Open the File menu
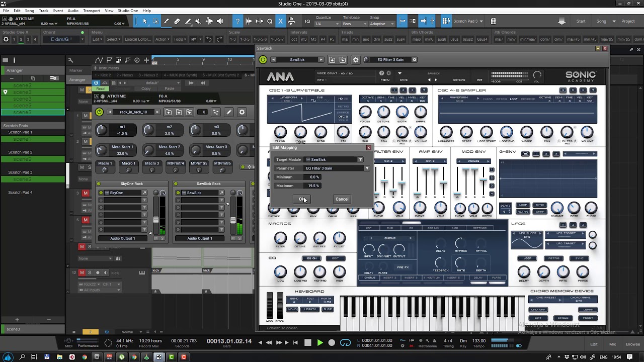644x362 pixels. pyautogui.click(x=6, y=11)
